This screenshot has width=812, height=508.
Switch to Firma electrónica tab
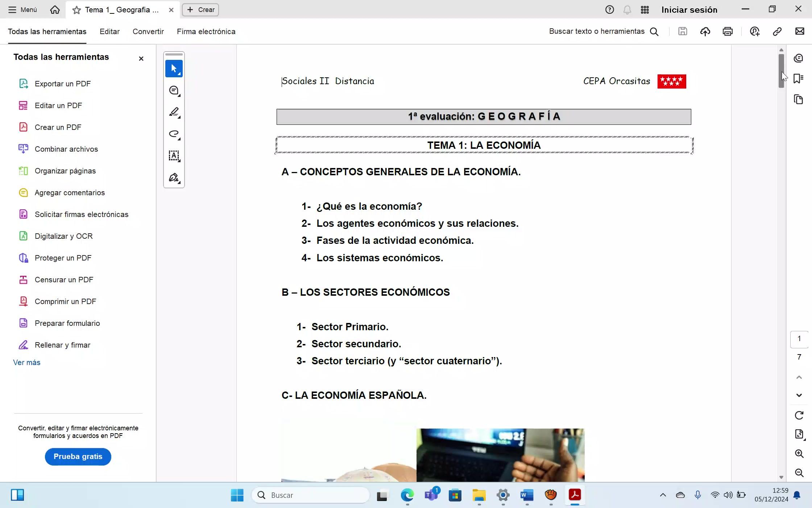[x=206, y=32]
